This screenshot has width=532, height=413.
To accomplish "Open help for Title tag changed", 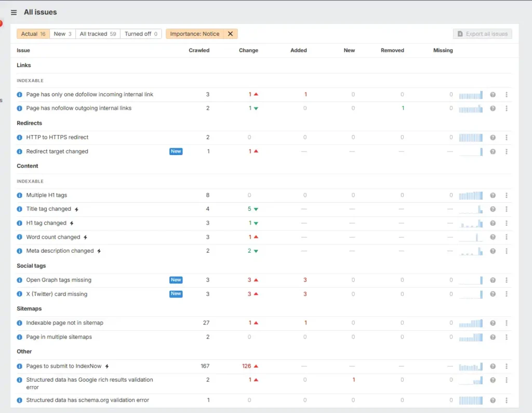I will click(493, 209).
